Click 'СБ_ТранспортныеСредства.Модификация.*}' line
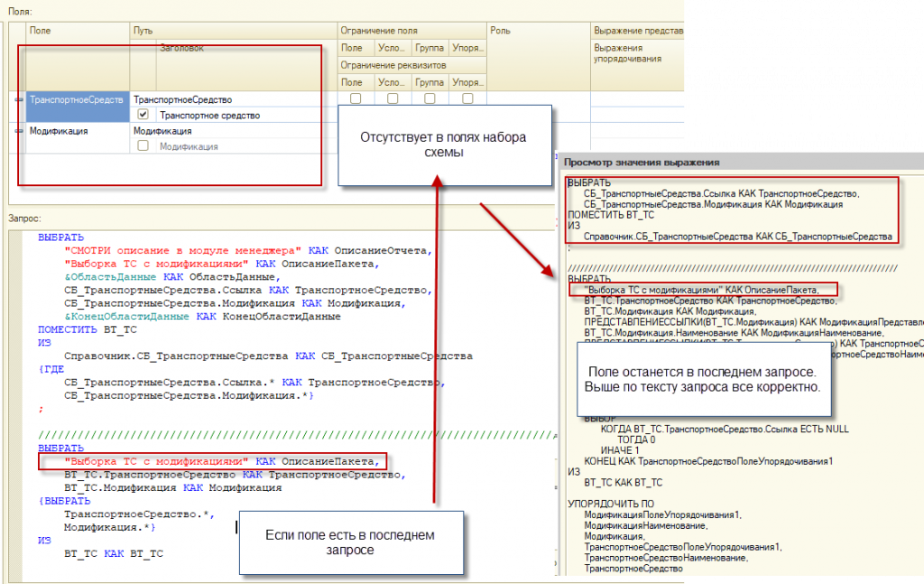The image size is (924, 584). tap(189, 395)
